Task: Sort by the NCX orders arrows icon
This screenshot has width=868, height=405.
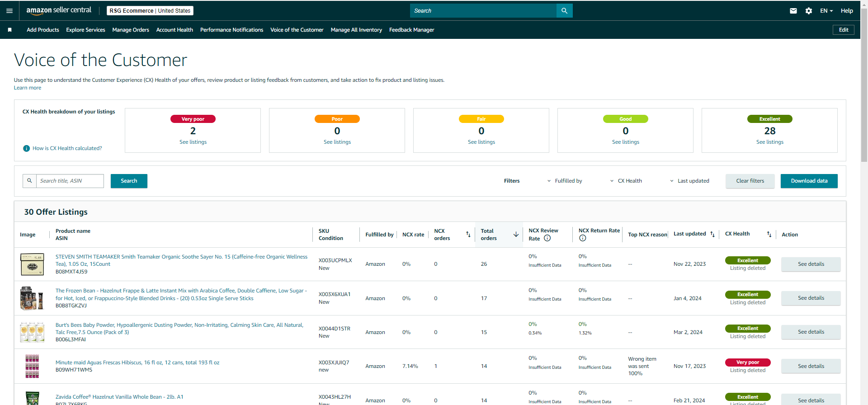Action: tap(468, 234)
